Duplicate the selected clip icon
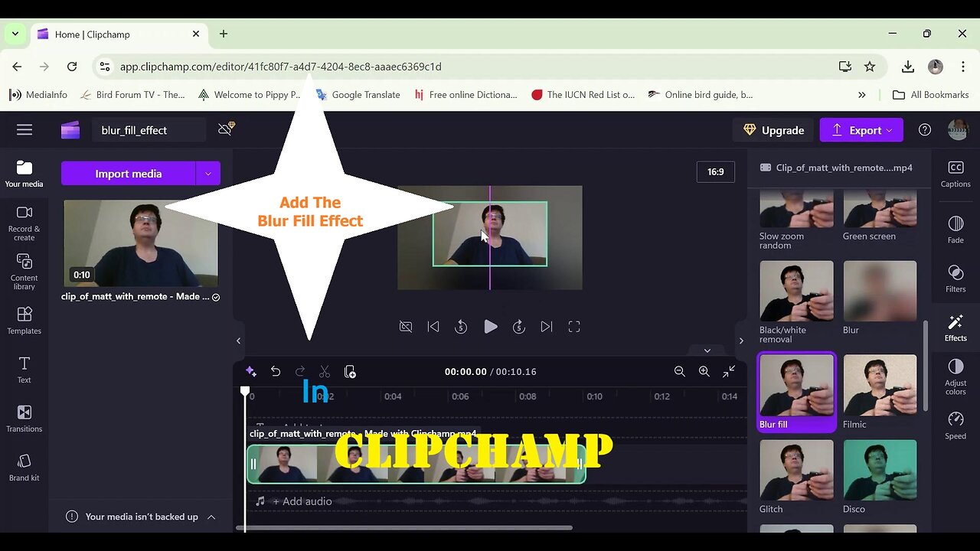This screenshot has width=980, height=551. [350, 371]
